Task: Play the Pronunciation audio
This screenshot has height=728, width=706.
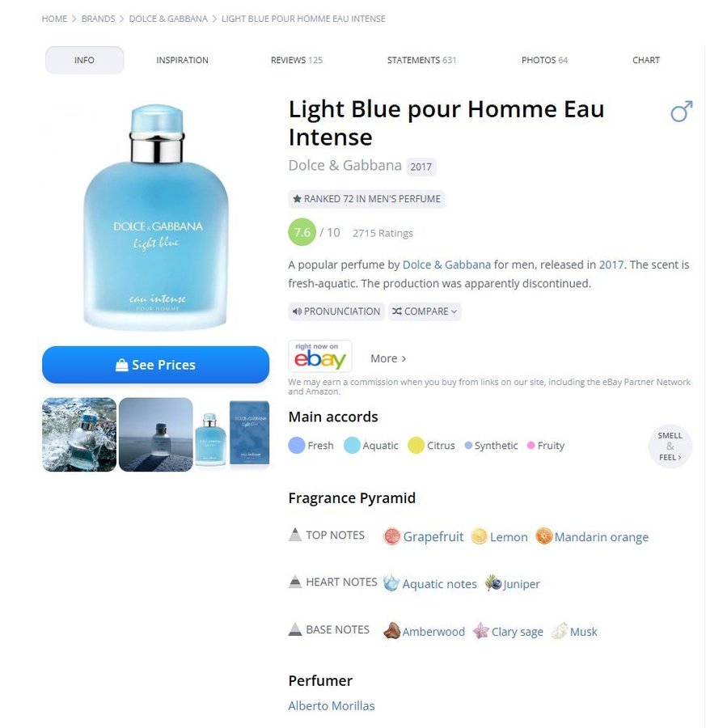Action: click(336, 311)
